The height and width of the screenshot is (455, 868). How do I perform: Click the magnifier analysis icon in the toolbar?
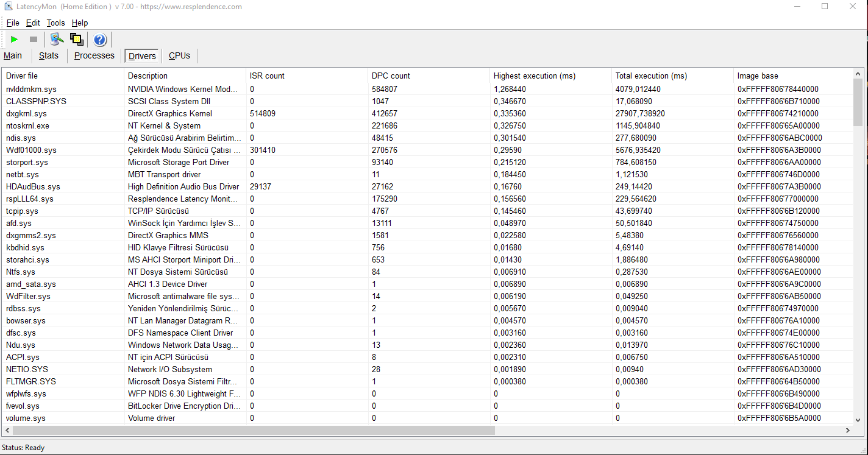pyautogui.click(x=57, y=40)
